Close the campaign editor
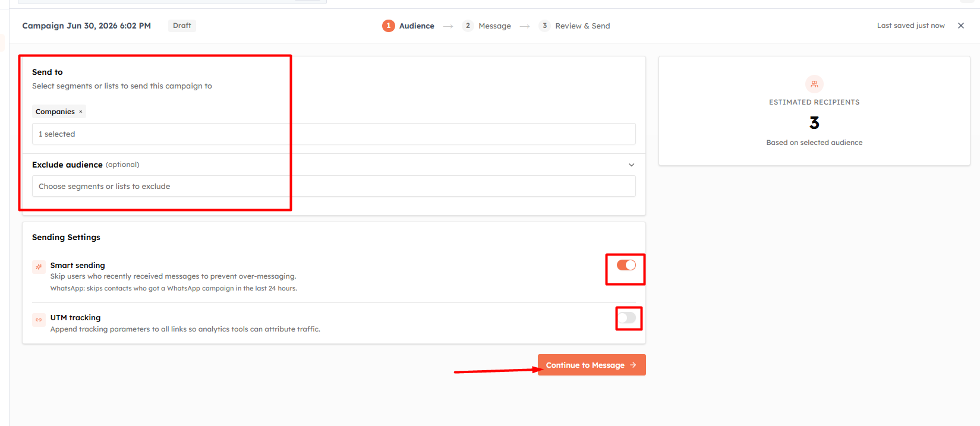 click(961, 26)
